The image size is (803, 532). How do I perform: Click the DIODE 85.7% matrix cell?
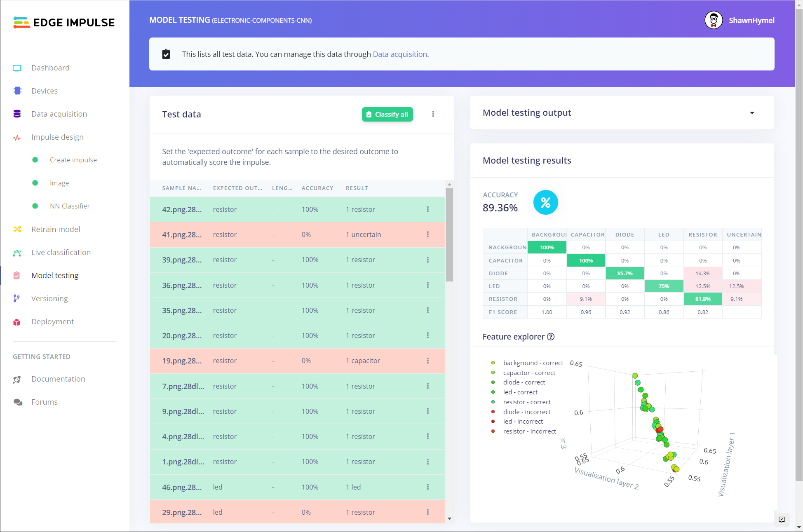pos(625,274)
